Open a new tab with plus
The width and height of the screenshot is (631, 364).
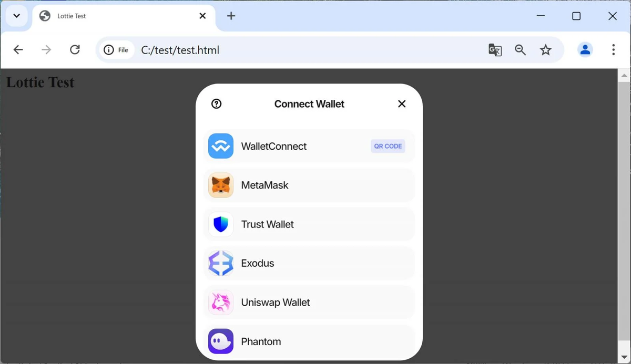(x=231, y=16)
